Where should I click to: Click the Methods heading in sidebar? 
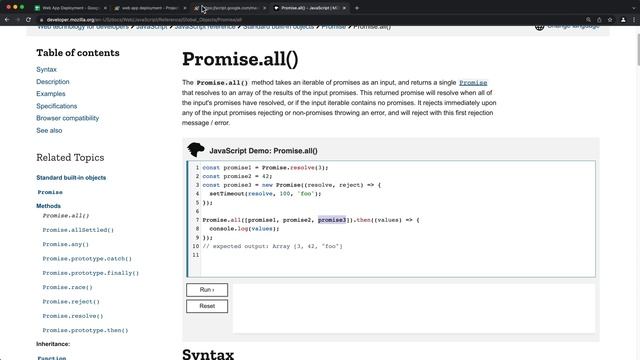click(48, 206)
